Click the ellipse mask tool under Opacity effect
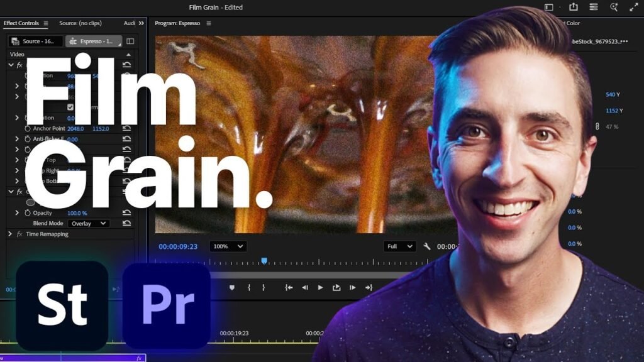This screenshot has width=644, height=362. click(x=30, y=202)
